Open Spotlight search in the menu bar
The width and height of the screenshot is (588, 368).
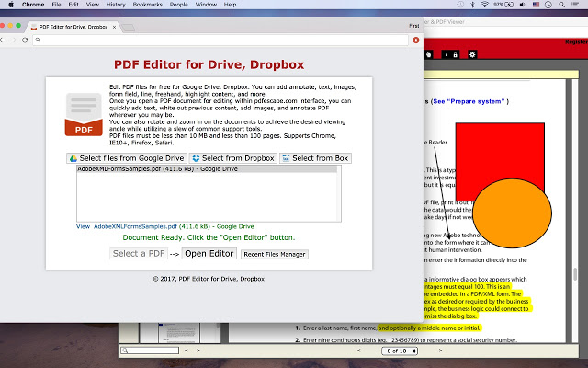pyautogui.click(x=562, y=5)
